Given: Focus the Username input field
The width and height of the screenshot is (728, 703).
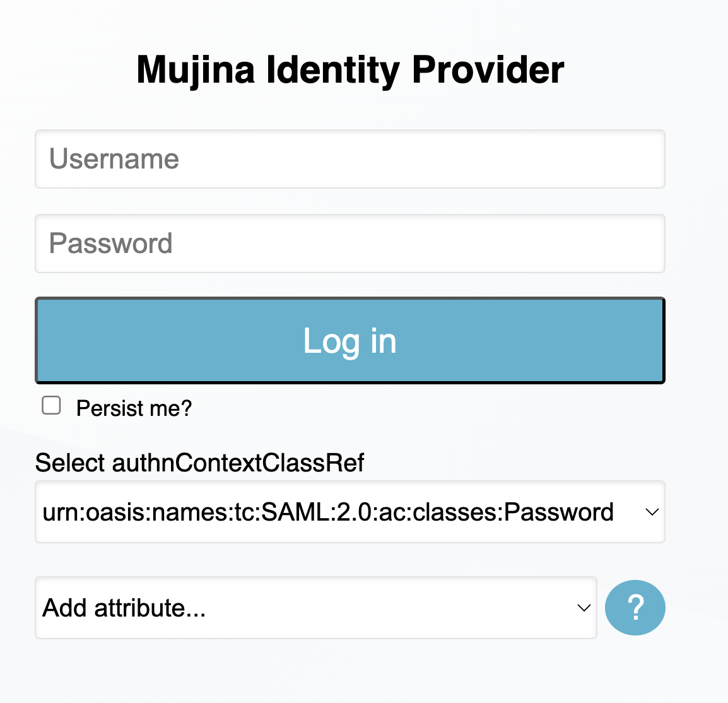Looking at the screenshot, I should [x=349, y=159].
